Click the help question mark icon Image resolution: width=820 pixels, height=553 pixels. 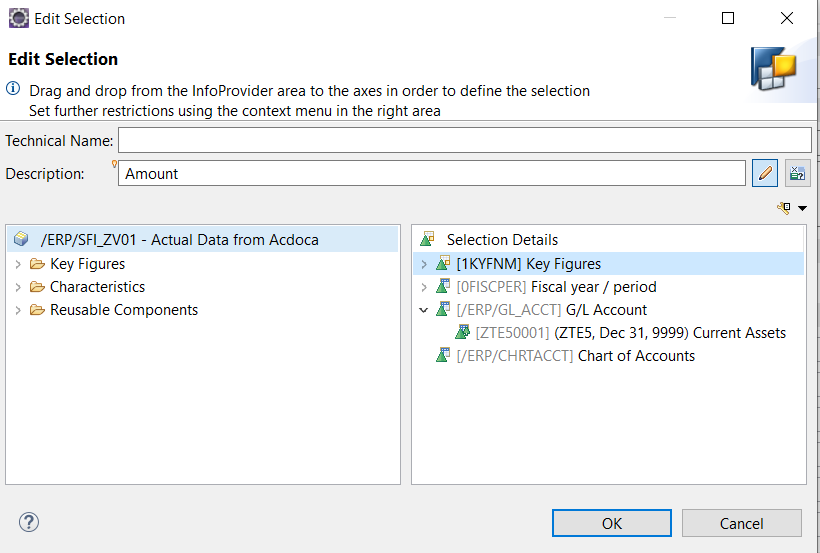click(29, 522)
